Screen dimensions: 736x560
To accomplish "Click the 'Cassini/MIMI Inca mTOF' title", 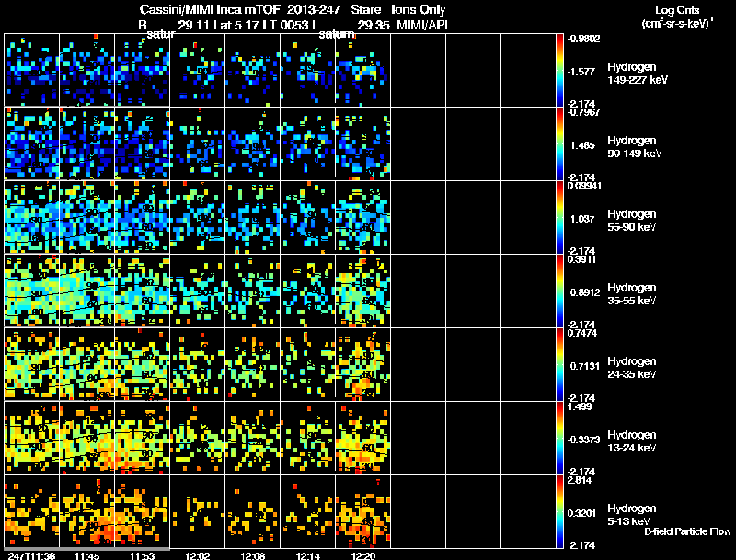I will click(x=210, y=9).
